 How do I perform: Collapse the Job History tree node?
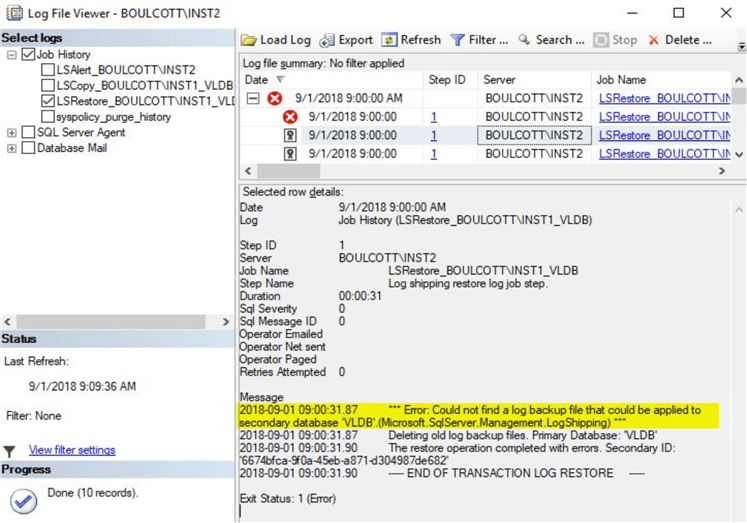pyautogui.click(x=11, y=55)
